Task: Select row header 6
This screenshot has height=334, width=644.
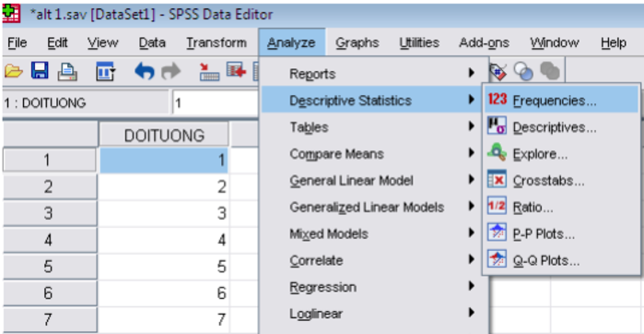Action: point(50,292)
